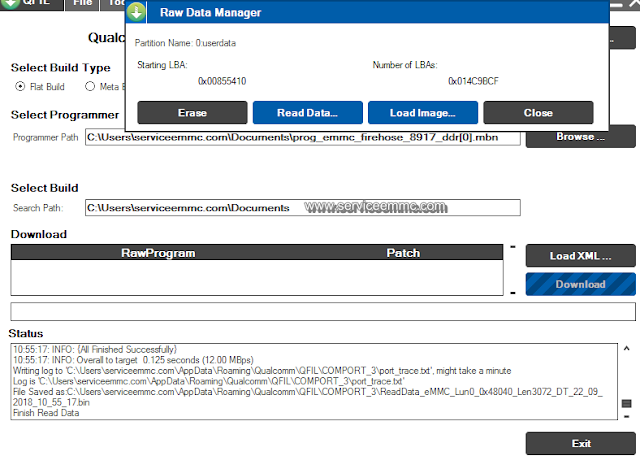This screenshot has width=640, height=456.
Task: Click the lower minus button beside Download list
Action: point(513,293)
